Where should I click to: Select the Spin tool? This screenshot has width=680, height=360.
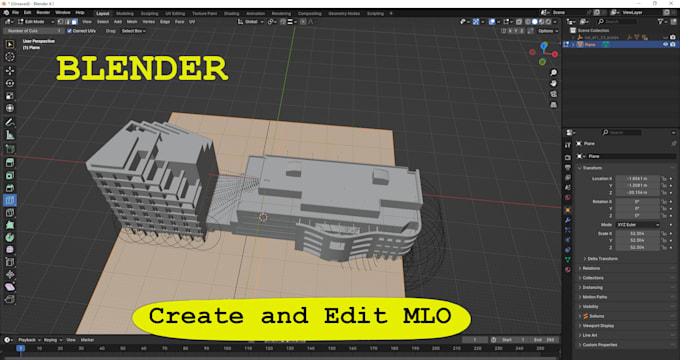pyautogui.click(x=10, y=238)
